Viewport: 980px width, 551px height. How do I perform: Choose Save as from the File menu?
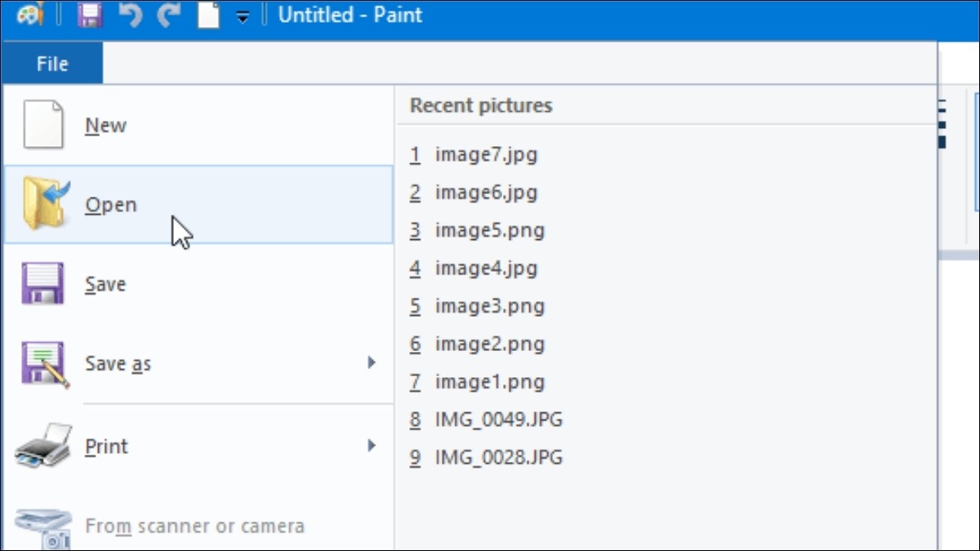(198, 363)
